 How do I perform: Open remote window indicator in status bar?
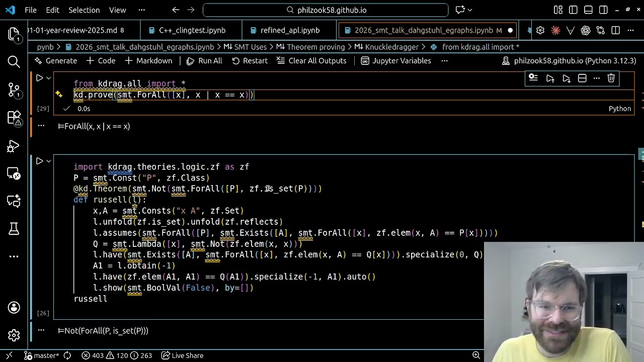coord(9,355)
